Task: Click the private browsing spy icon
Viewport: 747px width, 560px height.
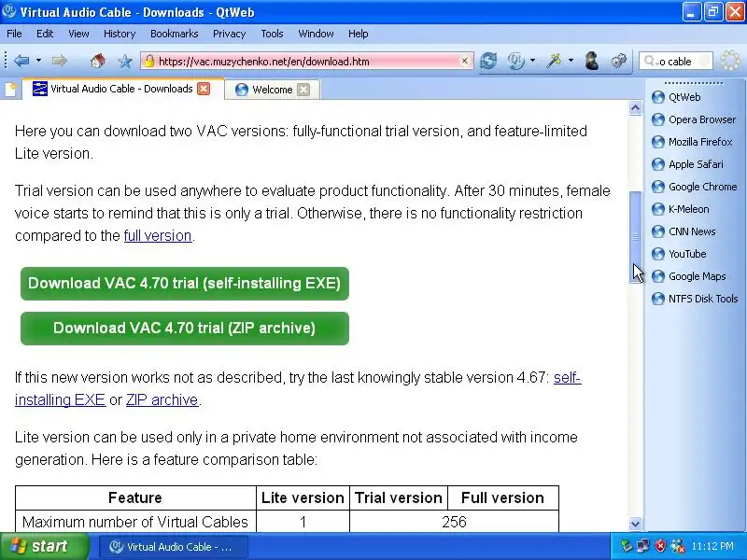Action: [592, 61]
